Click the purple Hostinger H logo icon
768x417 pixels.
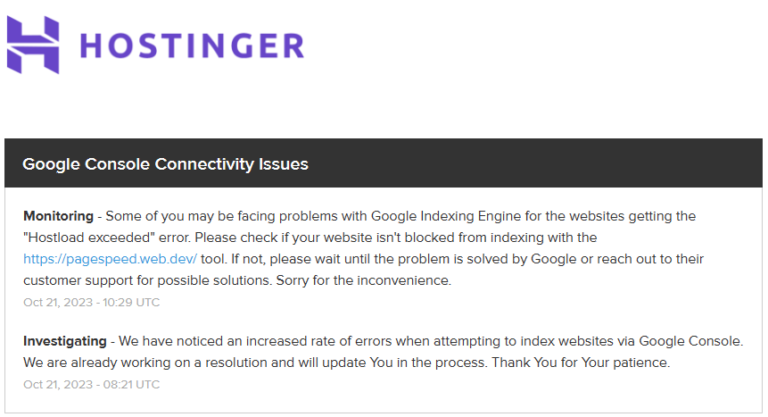click(33, 45)
